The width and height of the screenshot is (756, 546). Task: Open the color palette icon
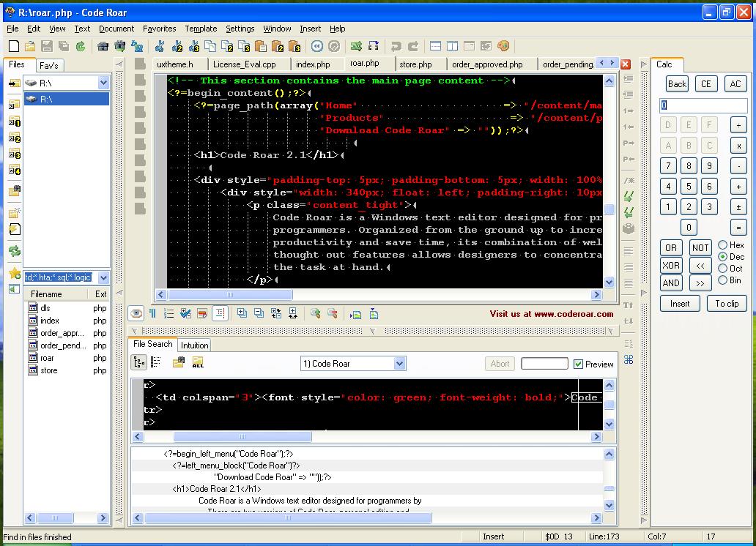point(503,46)
